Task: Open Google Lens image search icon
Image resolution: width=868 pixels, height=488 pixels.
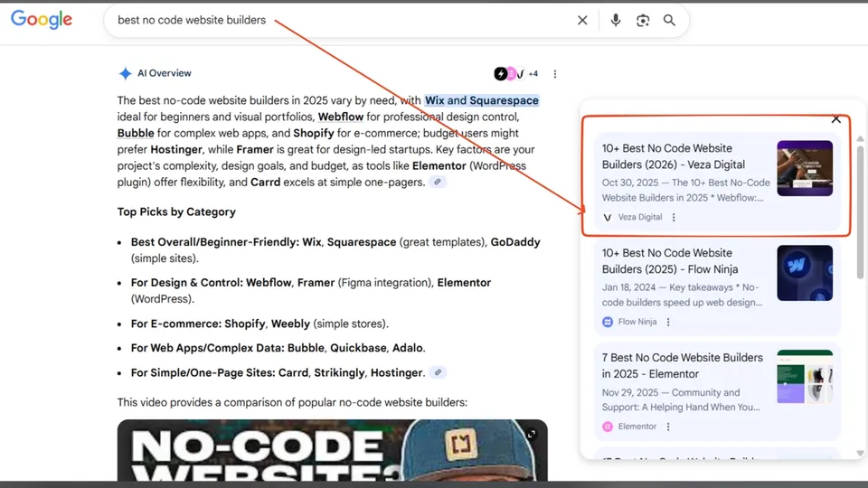Action: coord(643,21)
